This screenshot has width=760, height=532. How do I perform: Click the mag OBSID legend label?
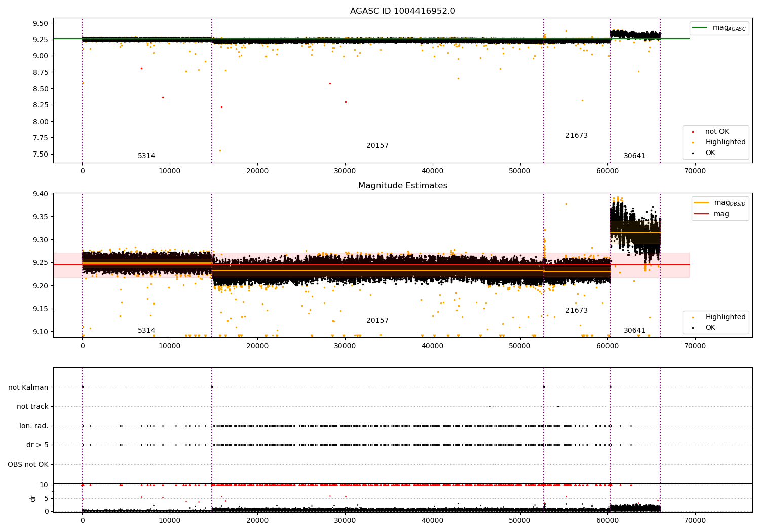(730, 203)
